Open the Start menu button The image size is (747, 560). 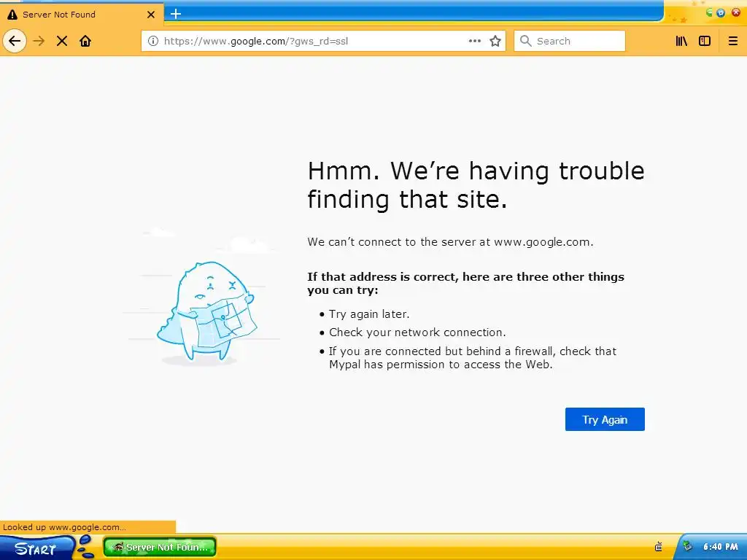[x=36, y=548]
